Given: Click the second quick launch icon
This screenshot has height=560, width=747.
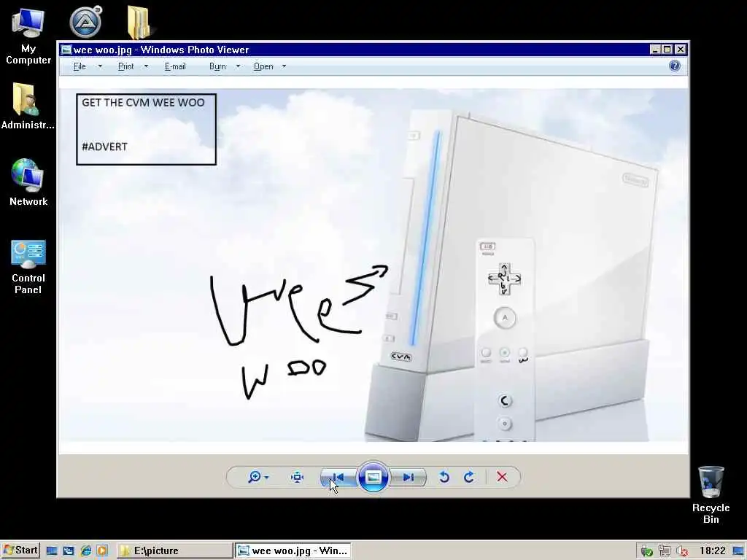Looking at the screenshot, I should coord(69,551).
